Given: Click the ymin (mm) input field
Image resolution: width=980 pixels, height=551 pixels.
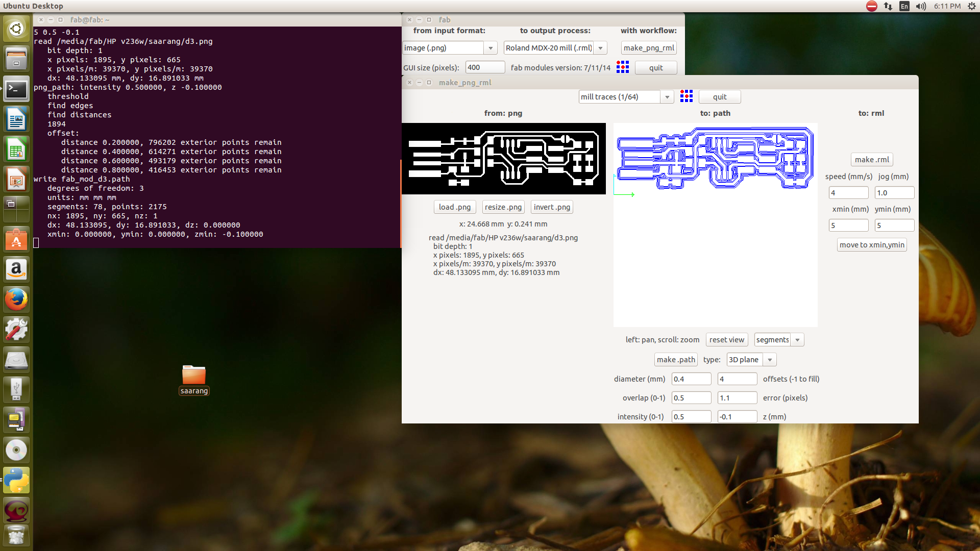Looking at the screenshot, I should tap(894, 226).
